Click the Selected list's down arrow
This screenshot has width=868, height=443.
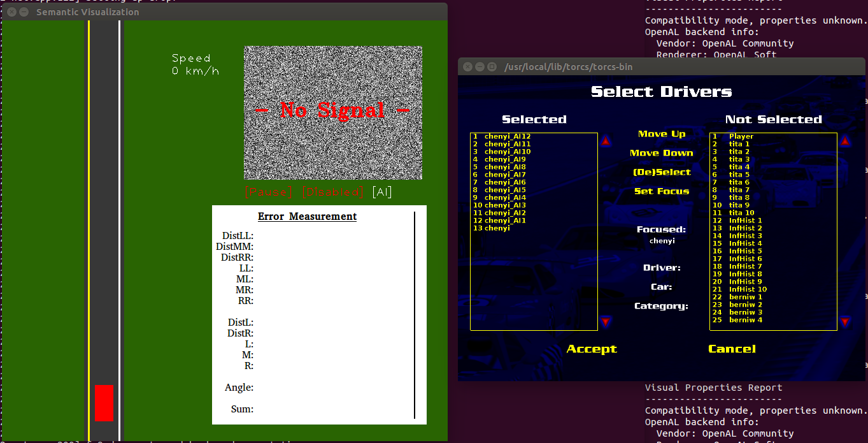click(606, 322)
